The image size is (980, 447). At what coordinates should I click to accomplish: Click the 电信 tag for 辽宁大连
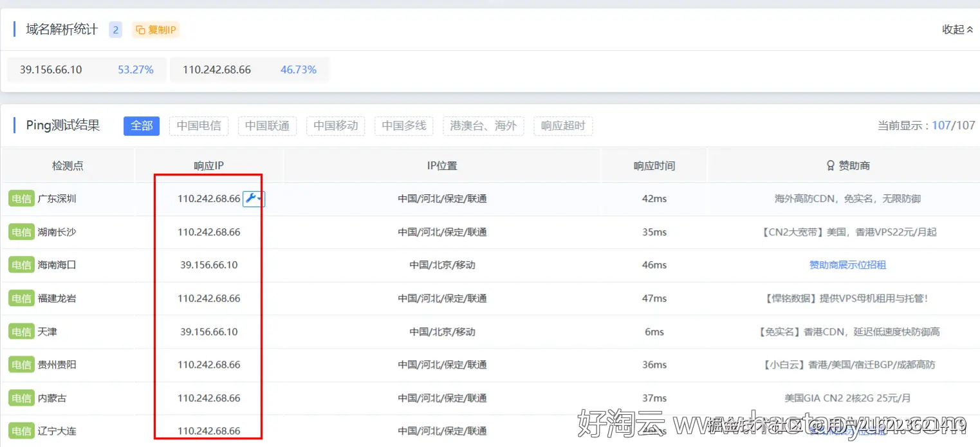tap(21, 431)
